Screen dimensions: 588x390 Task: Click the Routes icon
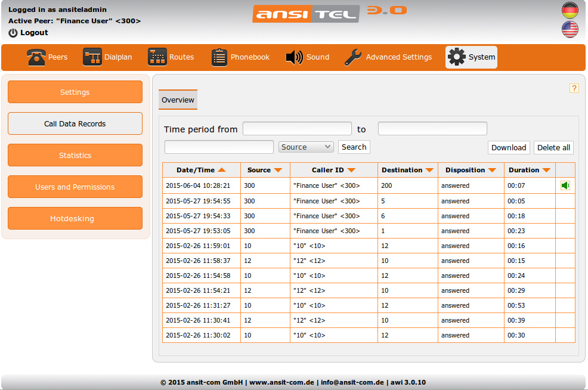point(157,57)
